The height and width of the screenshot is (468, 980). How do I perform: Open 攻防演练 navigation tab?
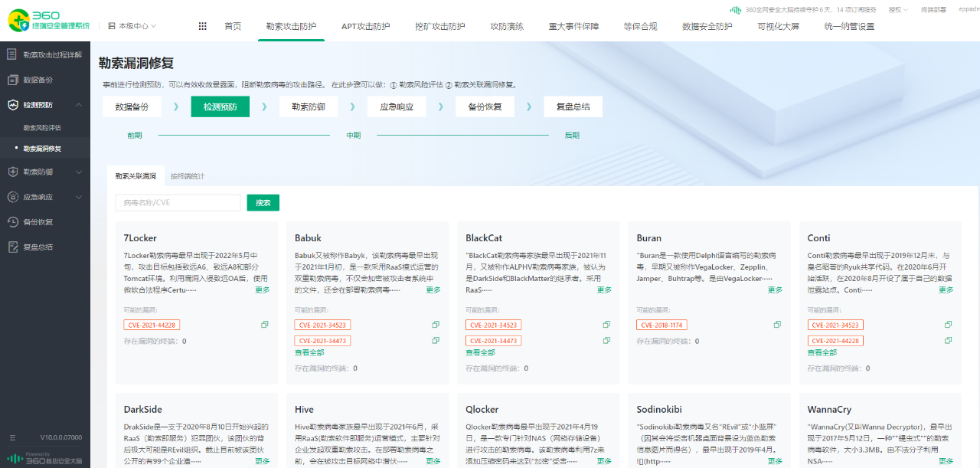[x=507, y=26]
